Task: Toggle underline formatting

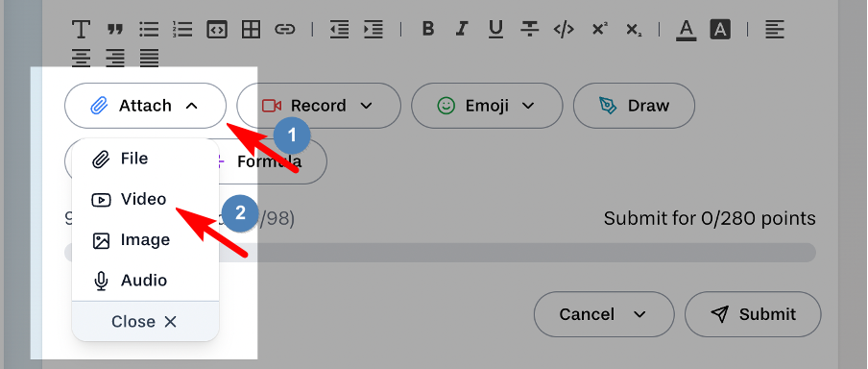Action: pos(496,30)
